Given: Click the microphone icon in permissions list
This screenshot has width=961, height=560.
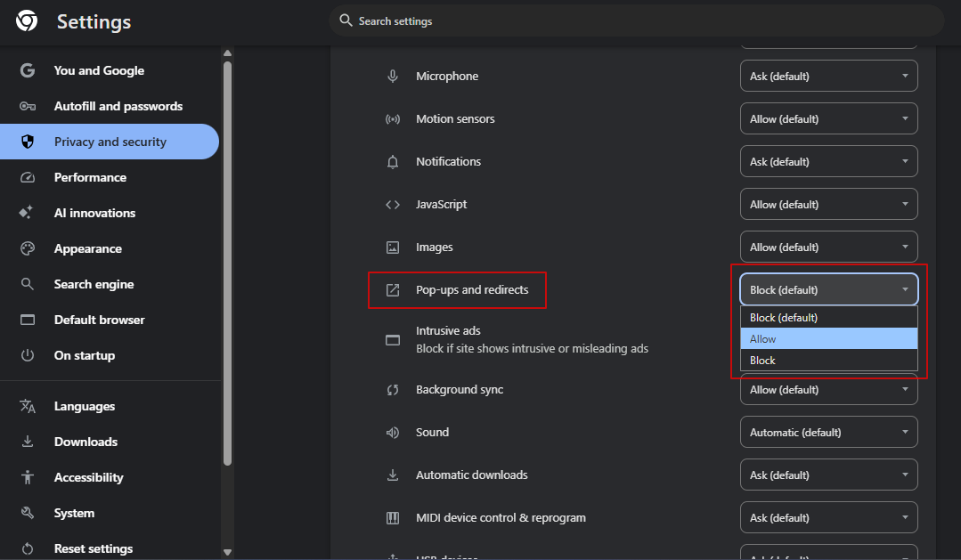Looking at the screenshot, I should (x=392, y=76).
